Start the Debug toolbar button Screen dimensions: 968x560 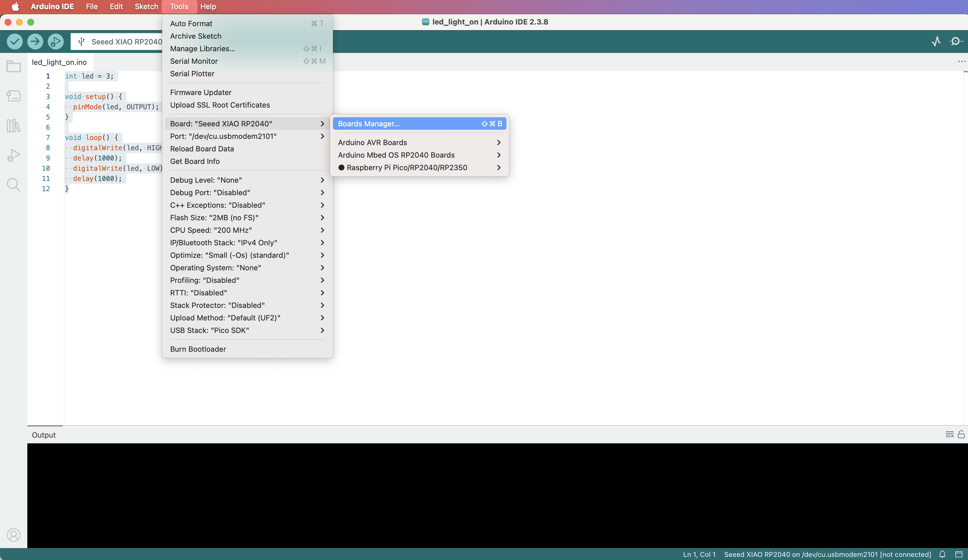pyautogui.click(x=56, y=42)
